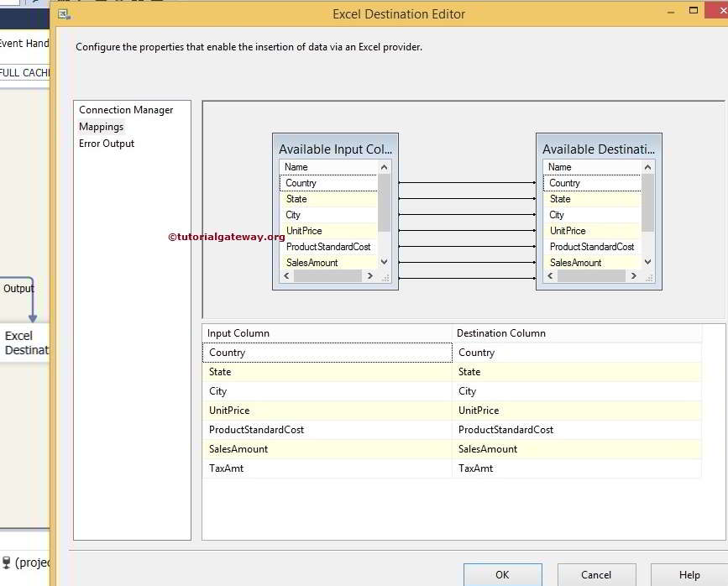Viewport: 728px width, 586px height.
Task: Click the project connection server icon at bottom left
Action: click(x=6, y=562)
